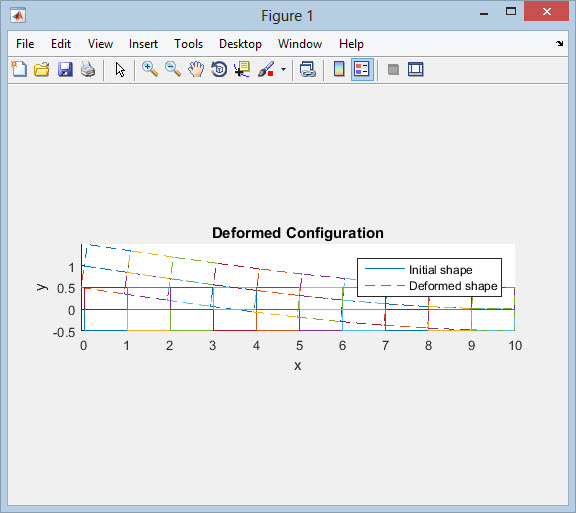Toggle the Insert Legend button
Screen dimensions: 576x513
point(362,69)
